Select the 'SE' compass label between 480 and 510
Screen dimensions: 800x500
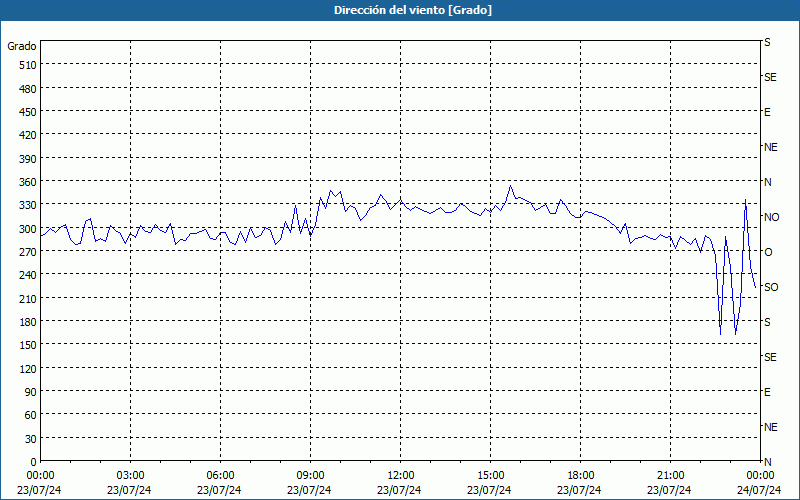click(770, 78)
